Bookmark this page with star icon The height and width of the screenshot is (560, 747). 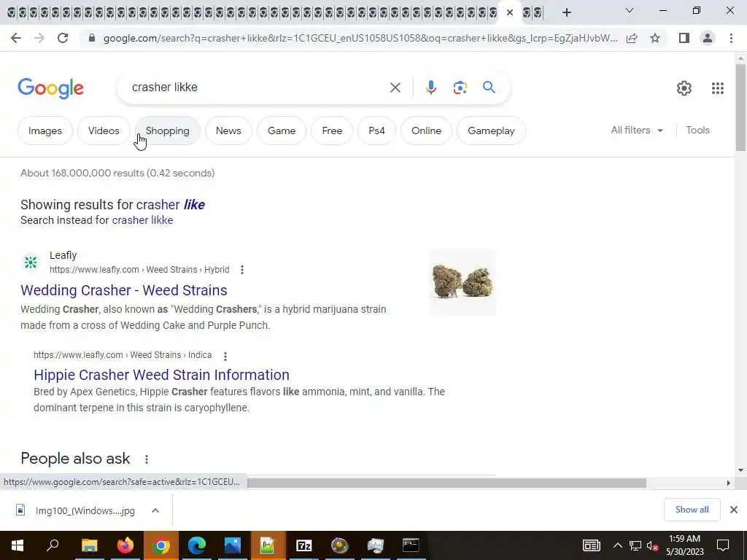pyautogui.click(x=655, y=38)
